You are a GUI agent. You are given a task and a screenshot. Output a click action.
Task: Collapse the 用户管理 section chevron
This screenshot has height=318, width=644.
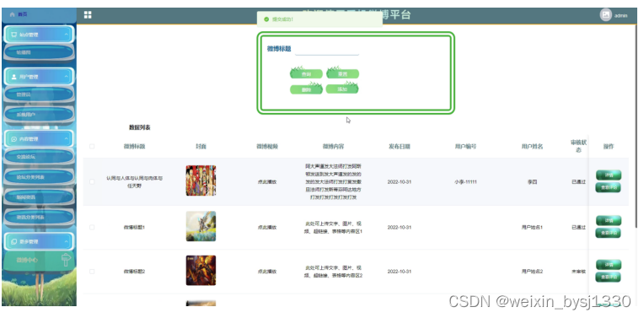click(67, 77)
